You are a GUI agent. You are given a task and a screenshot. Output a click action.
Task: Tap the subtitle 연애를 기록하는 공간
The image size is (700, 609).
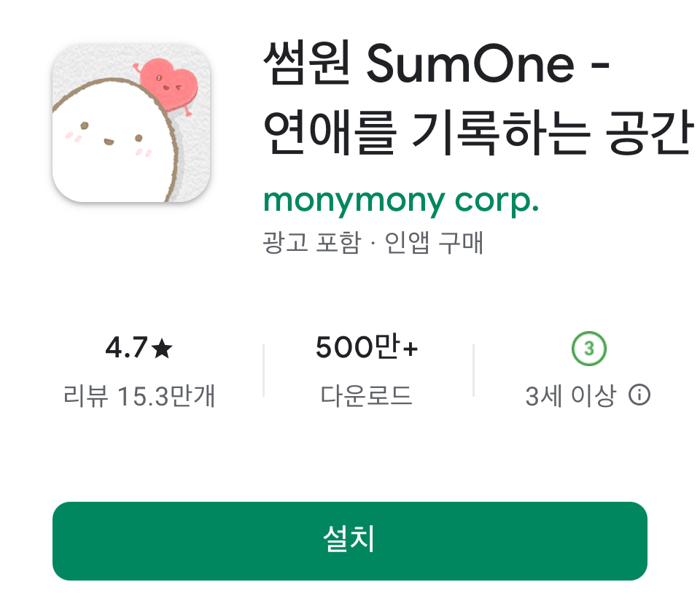[478, 133]
